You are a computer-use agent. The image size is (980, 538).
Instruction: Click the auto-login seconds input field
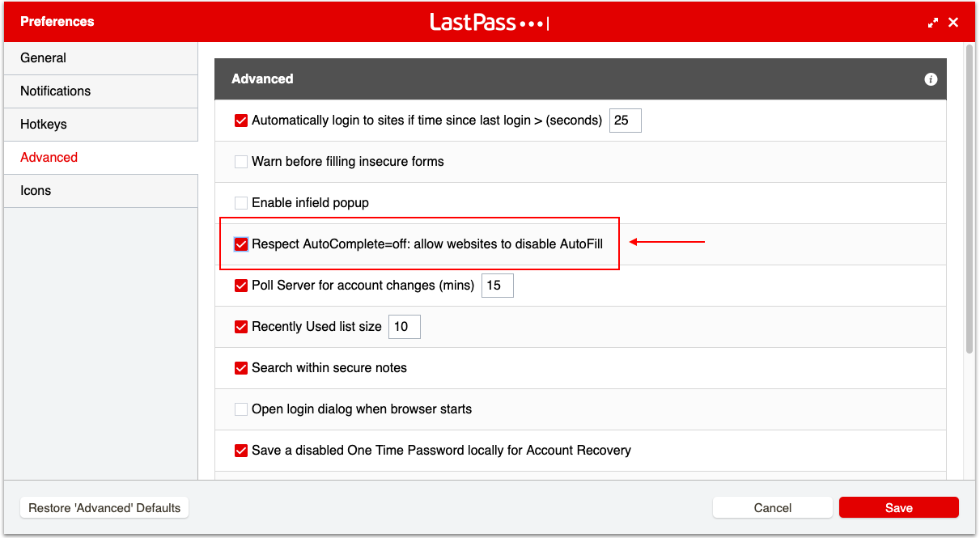pos(625,121)
